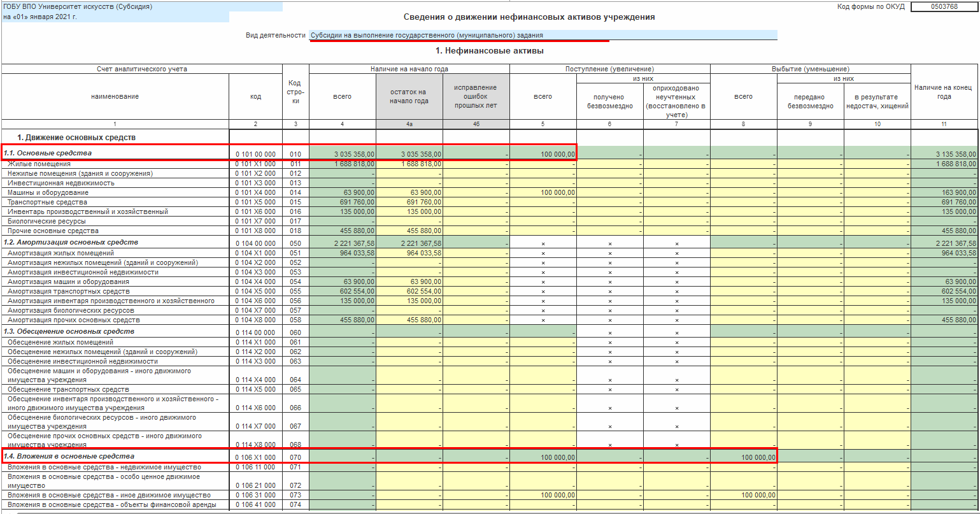This screenshot has height=514, width=980.
Task: Click year-end value 602 554,00
Action: tap(944, 291)
